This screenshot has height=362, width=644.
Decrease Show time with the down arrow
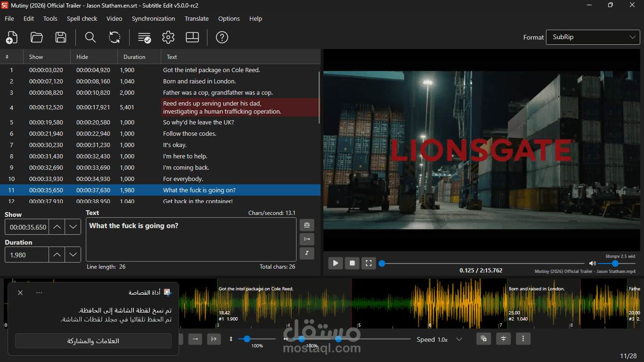(73, 227)
